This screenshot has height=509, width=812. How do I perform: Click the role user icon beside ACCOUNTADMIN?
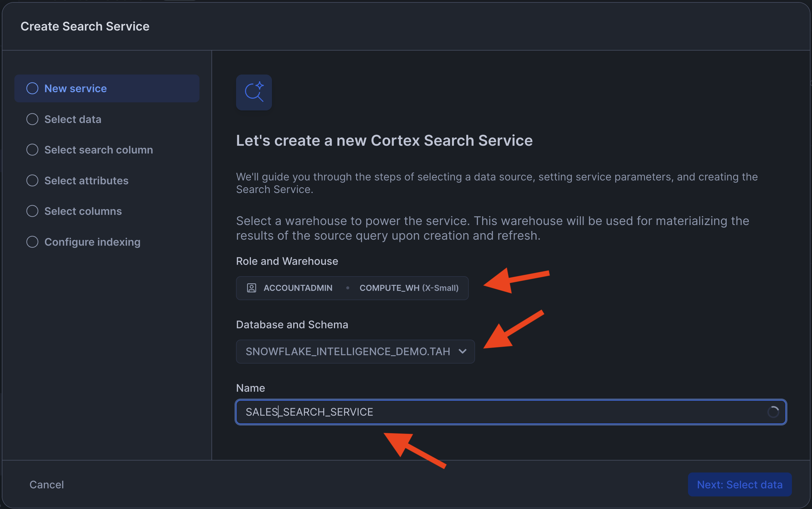(251, 288)
